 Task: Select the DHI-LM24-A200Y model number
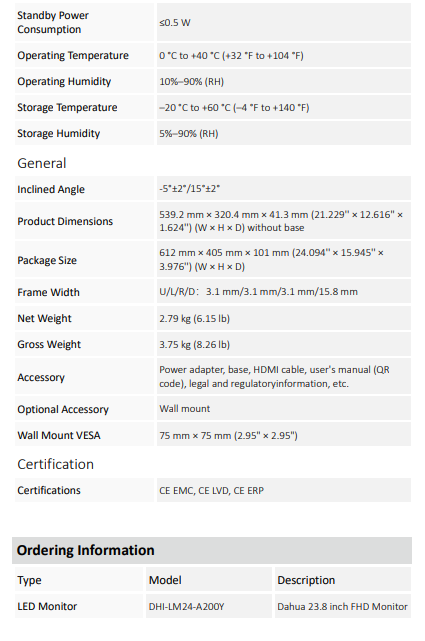tap(186, 607)
